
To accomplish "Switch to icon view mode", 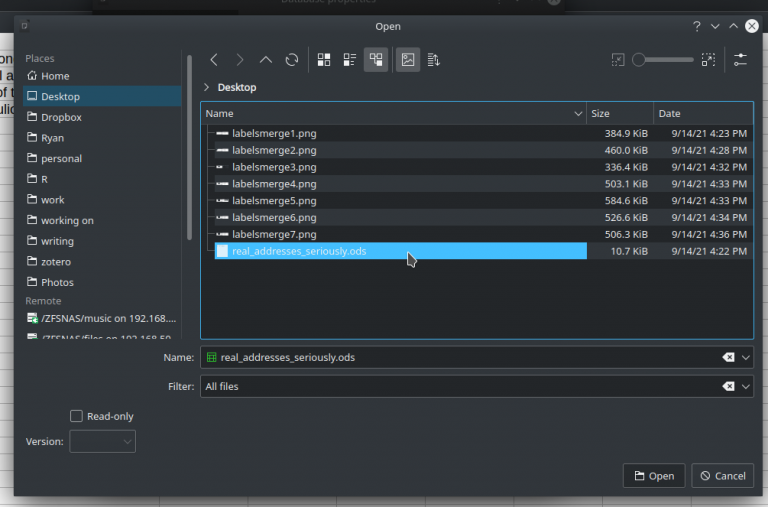I will point(324,60).
